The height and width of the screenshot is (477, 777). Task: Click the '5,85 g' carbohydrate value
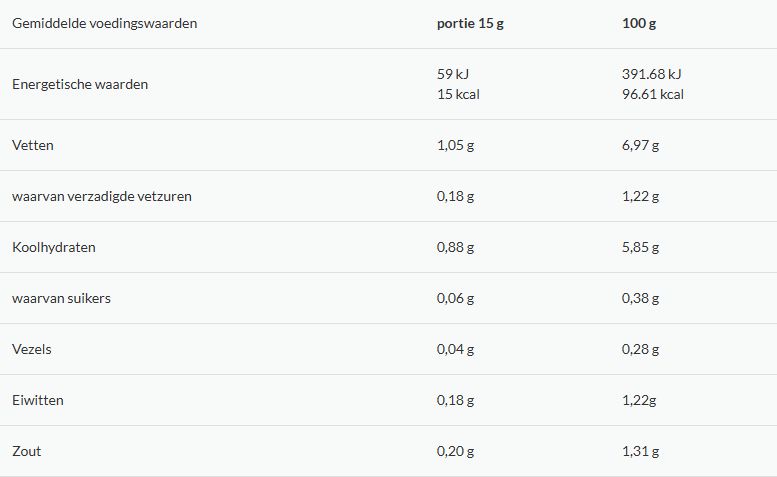coord(640,248)
